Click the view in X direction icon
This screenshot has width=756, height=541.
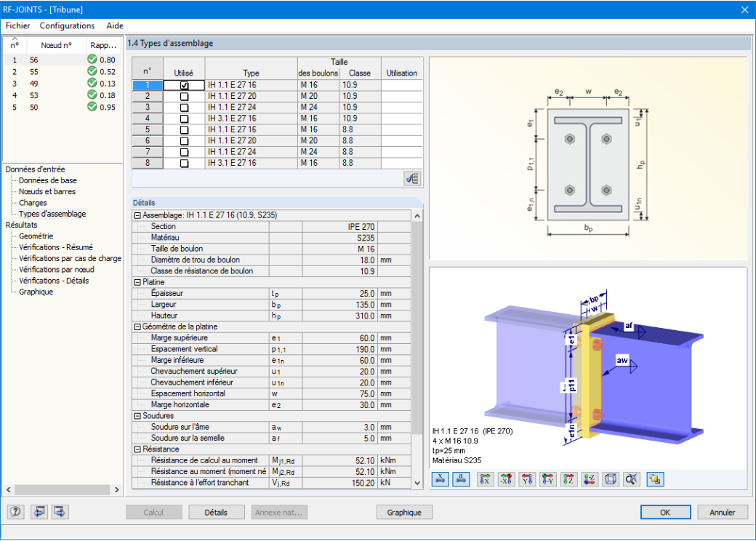(x=486, y=479)
